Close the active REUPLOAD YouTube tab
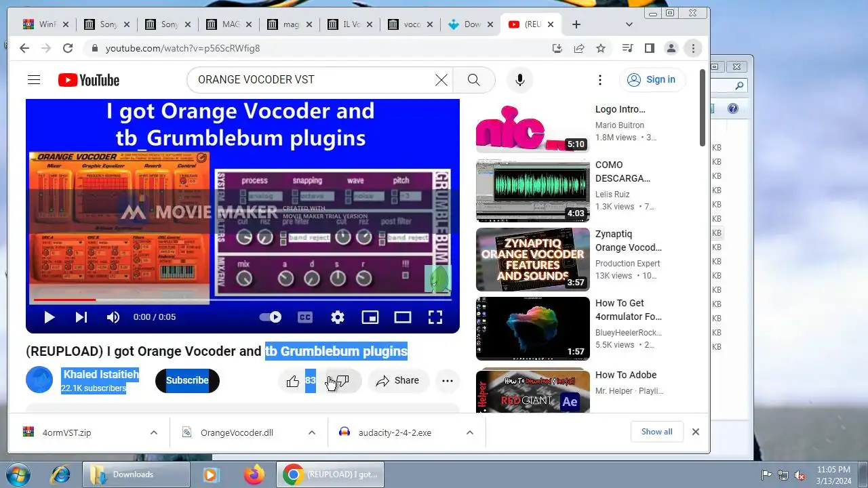 [551, 24]
